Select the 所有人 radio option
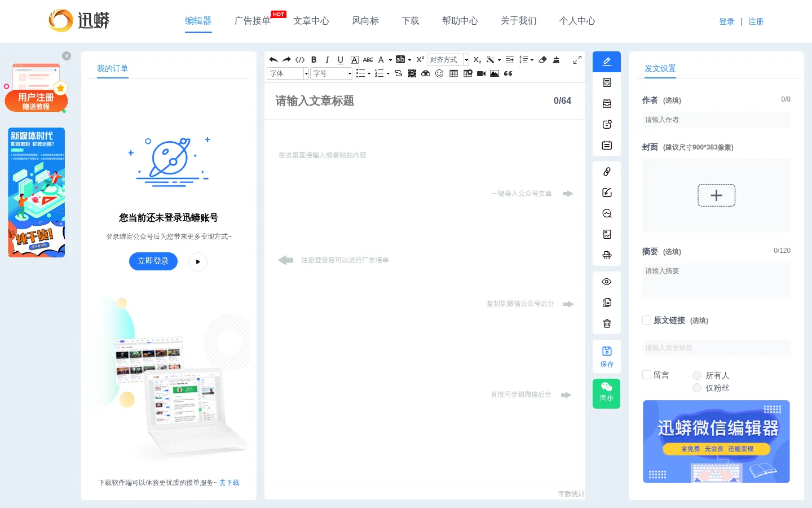The width and height of the screenshot is (812, 508). [697, 375]
